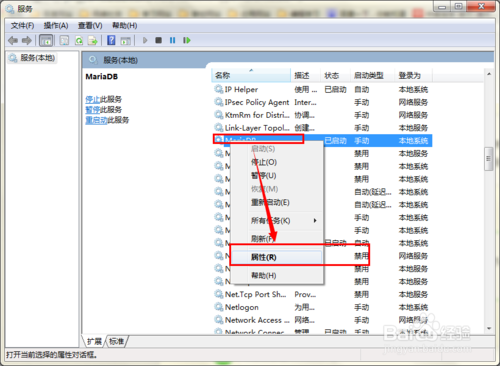Image resolution: width=500 pixels, height=366 pixels.
Task: Select the gear icon beside IPsec Policy Agent
Action: pyautogui.click(x=219, y=102)
